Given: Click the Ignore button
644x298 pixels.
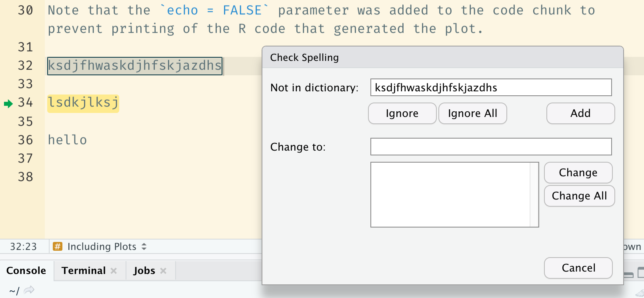Looking at the screenshot, I should pos(402,113).
